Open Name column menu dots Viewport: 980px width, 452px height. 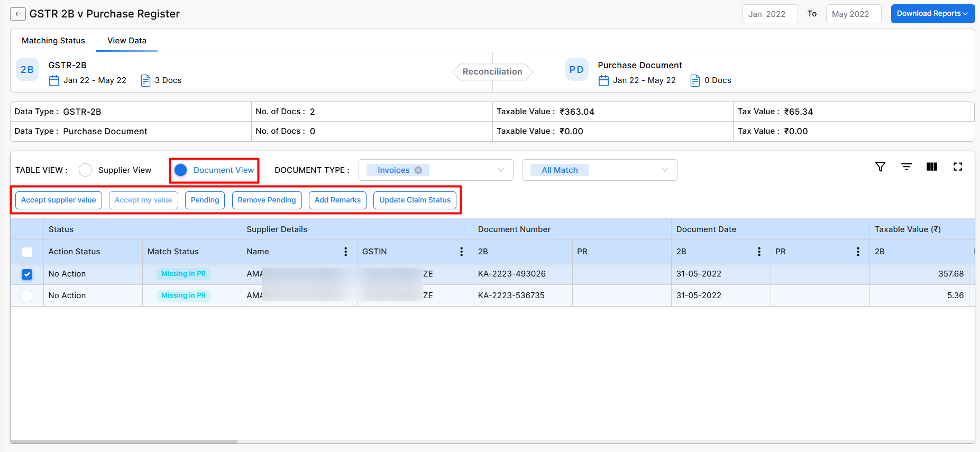(x=346, y=252)
